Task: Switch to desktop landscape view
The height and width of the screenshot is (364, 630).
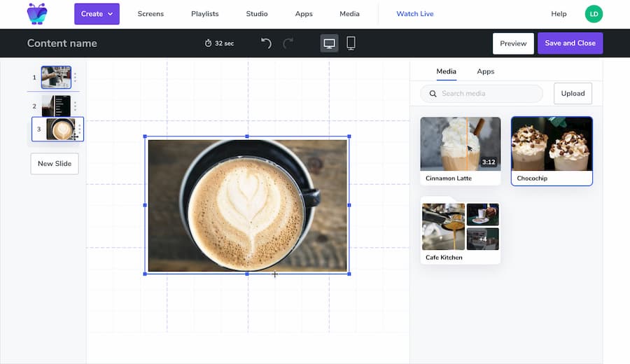Action: pyautogui.click(x=329, y=43)
